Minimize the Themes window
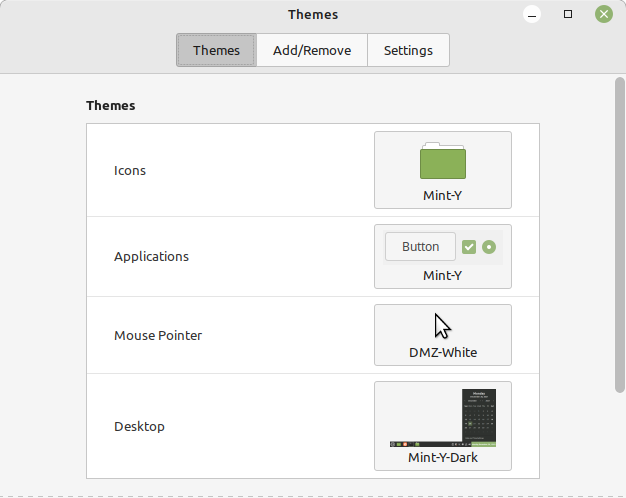 click(533, 15)
